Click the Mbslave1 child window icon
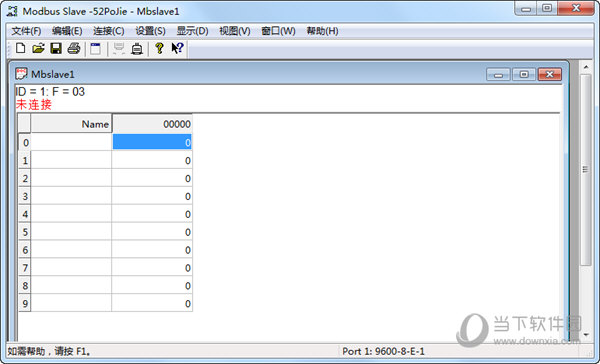This screenshot has width=600, height=364. 21,74
